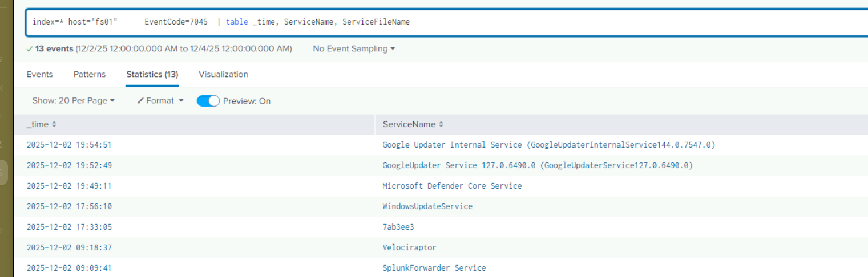Sort by the _time column header
Viewport: 868px width, 277px height.
[x=42, y=124]
